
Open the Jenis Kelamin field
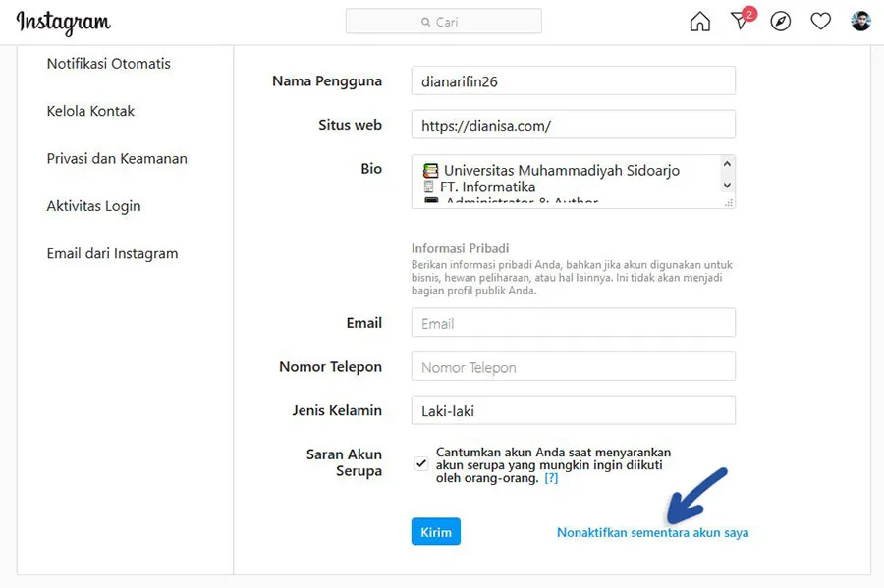[574, 410]
